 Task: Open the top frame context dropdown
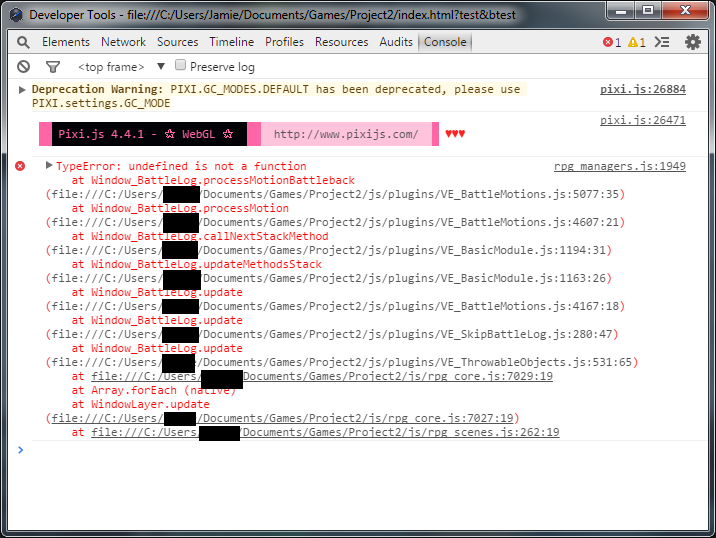[121, 67]
